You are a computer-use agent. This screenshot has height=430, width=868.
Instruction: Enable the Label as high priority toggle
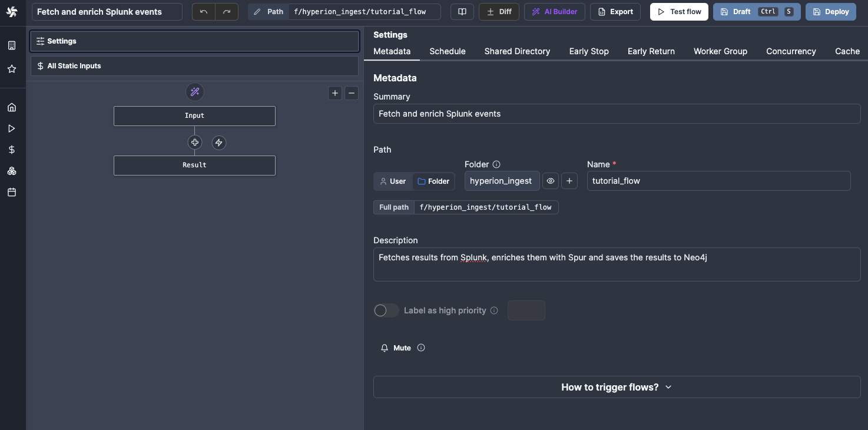[x=386, y=310]
